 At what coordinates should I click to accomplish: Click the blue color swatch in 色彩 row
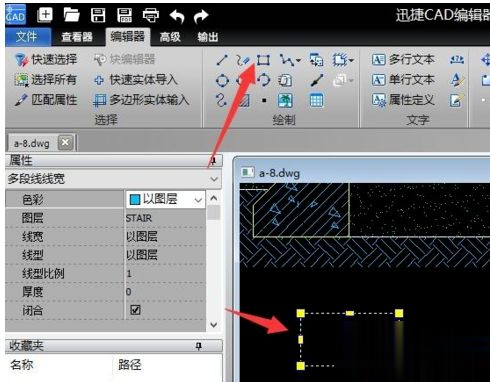(135, 200)
